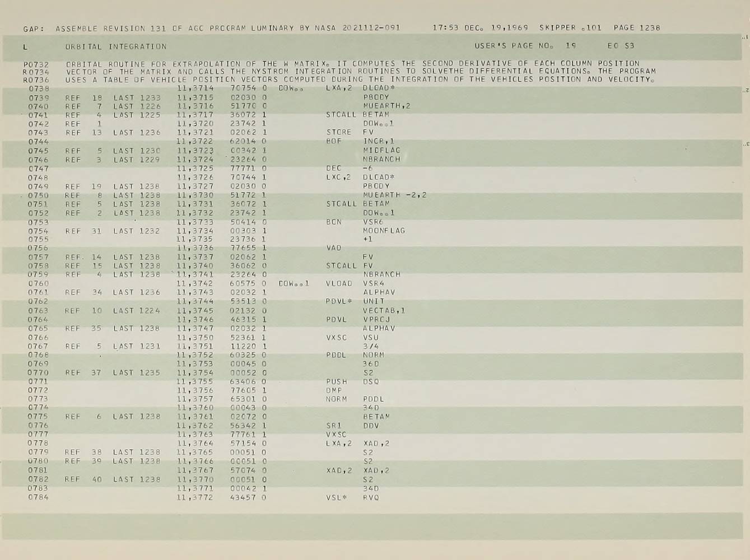750x560 pixels.
Task: Click operand 'VECTAB,1'
Action: (384, 310)
